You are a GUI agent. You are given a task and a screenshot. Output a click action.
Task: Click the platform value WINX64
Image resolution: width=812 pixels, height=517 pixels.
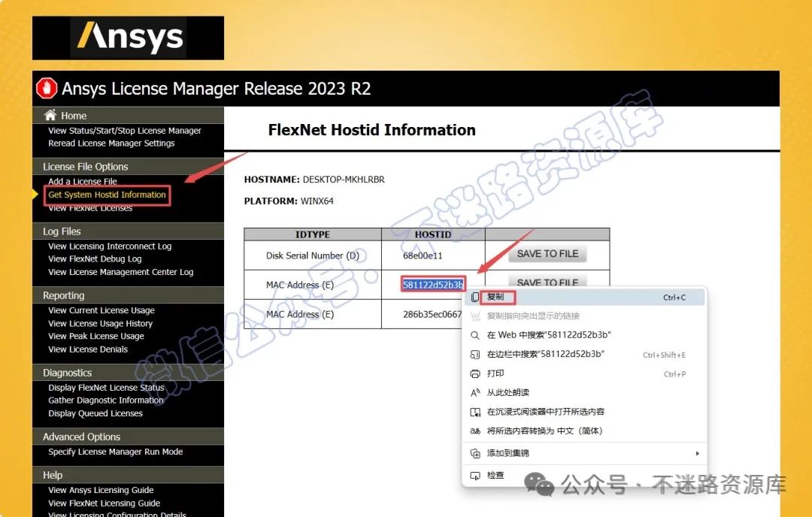(317, 201)
